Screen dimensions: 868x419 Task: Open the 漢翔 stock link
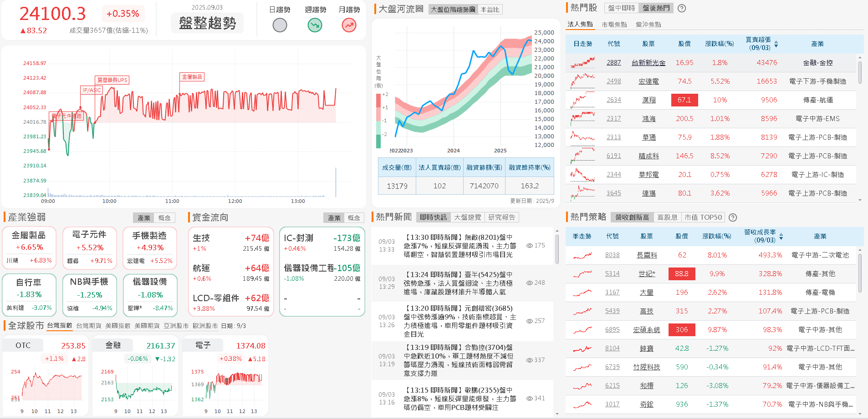pos(648,100)
